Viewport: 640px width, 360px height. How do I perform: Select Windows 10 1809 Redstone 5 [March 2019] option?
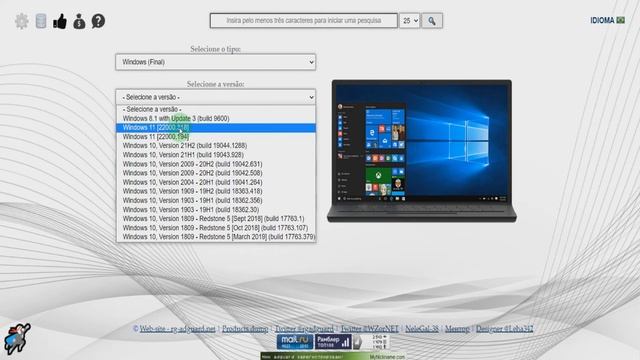coord(216,237)
